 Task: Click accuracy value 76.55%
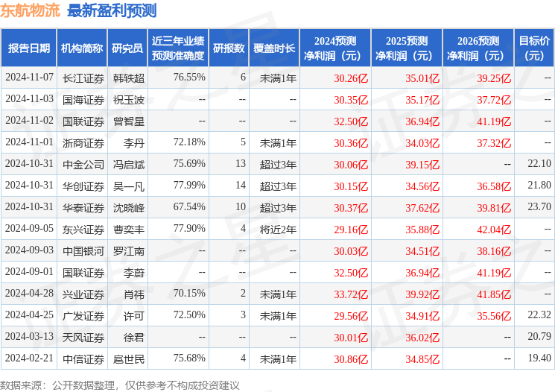[x=189, y=78]
